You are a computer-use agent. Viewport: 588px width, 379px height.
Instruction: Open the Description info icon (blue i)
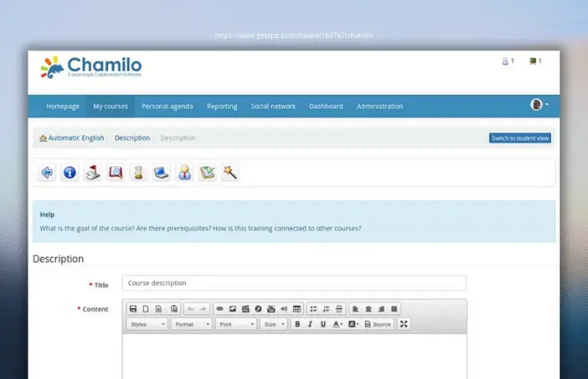click(70, 172)
